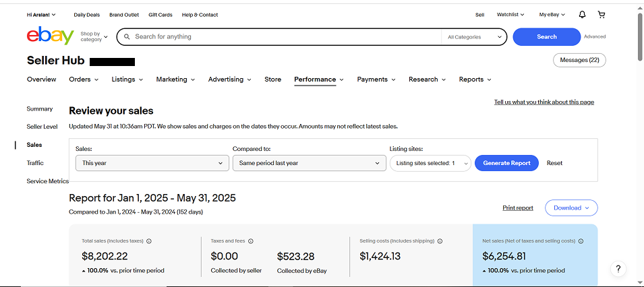This screenshot has height=287, width=644.
Task: Click the $6,254.81 net sales value
Action: click(x=504, y=257)
